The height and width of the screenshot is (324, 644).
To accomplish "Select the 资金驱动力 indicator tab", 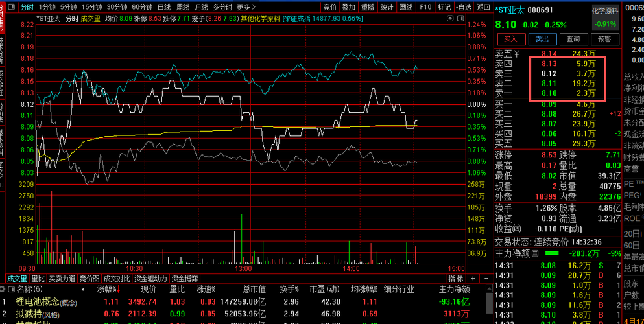I will coord(150,279).
